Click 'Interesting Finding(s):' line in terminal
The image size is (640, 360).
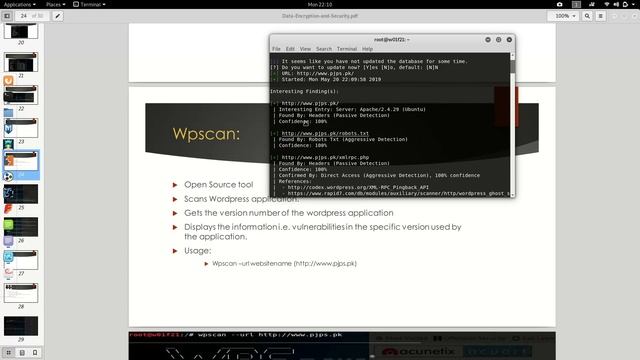(x=304, y=91)
